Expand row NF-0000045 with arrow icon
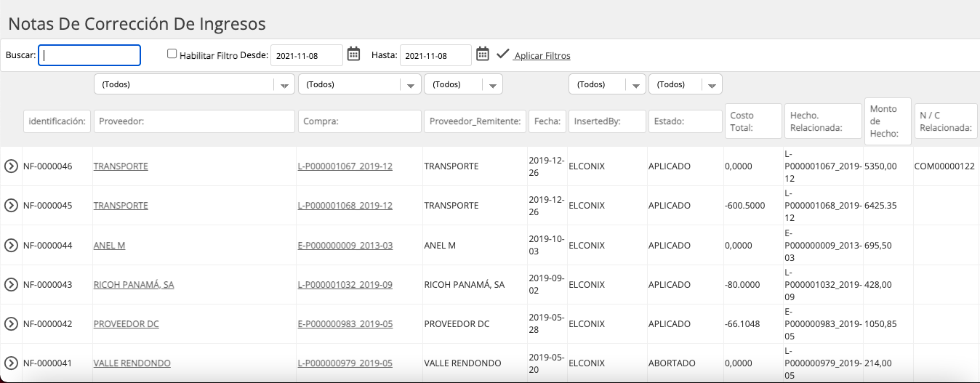The height and width of the screenshot is (383, 980). 11,206
